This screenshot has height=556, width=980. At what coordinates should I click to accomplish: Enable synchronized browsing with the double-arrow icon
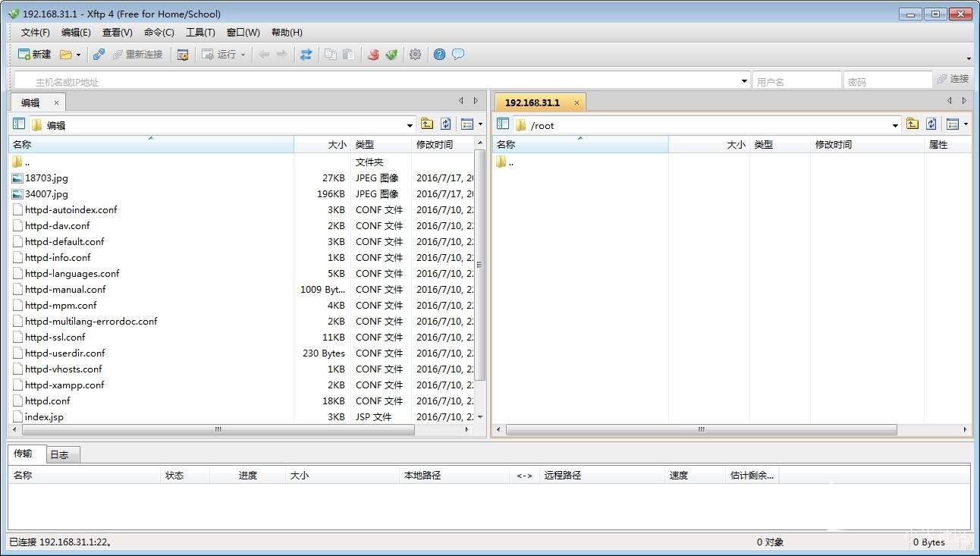306,54
